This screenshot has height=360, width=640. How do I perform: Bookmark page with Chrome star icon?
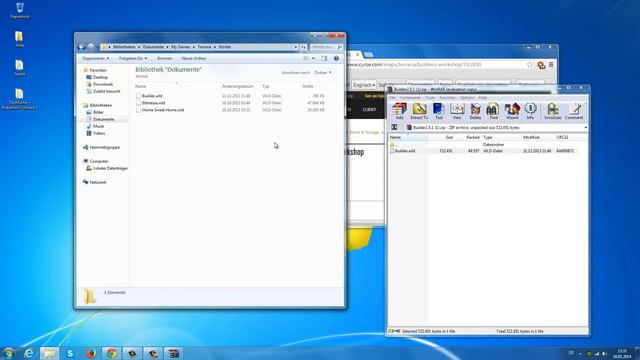coord(530,64)
